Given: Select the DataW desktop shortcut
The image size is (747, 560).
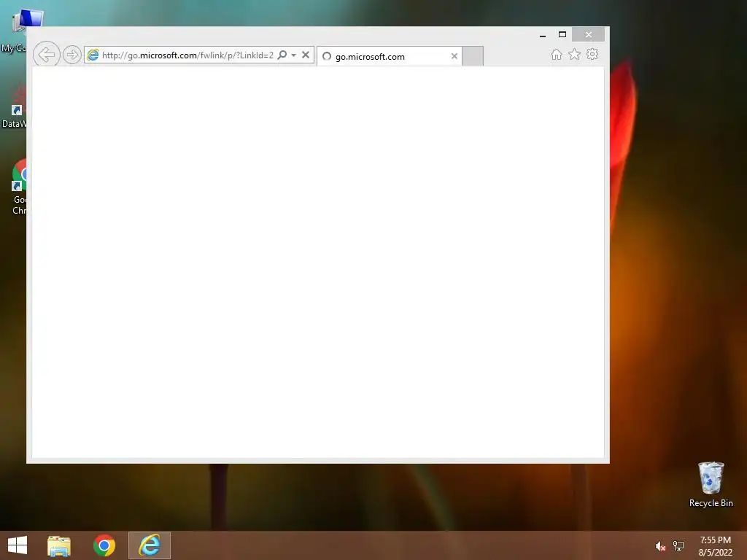Looking at the screenshot, I should click(x=15, y=106).
